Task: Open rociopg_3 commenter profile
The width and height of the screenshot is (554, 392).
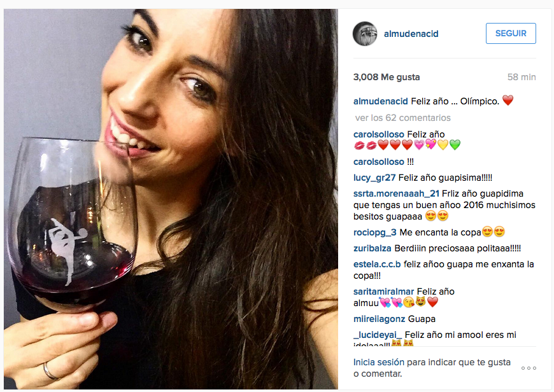Action: 374,232
